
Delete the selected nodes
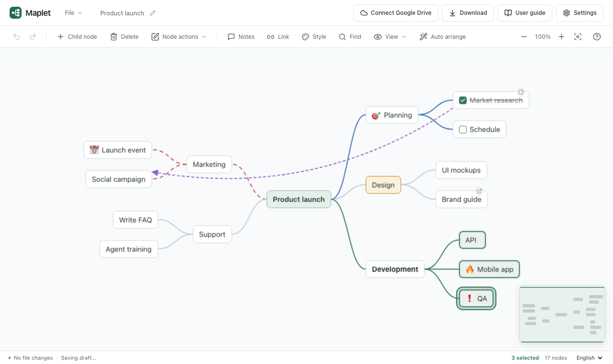[x=124, y=37]
